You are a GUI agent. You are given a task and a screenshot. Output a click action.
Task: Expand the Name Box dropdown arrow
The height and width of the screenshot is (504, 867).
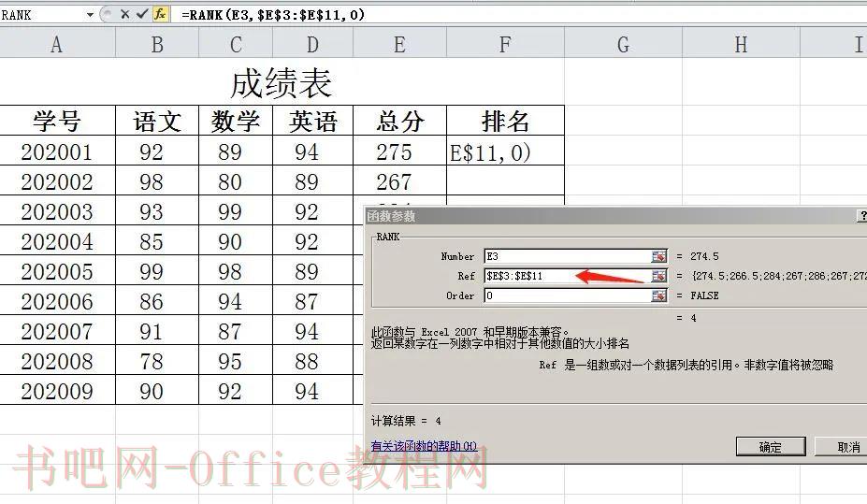[x=90, y=15]
